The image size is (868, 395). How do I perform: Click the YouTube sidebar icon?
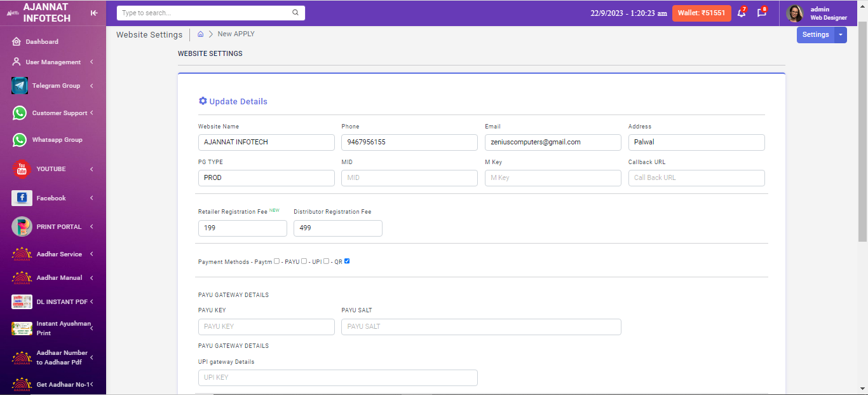pos(22,169)
